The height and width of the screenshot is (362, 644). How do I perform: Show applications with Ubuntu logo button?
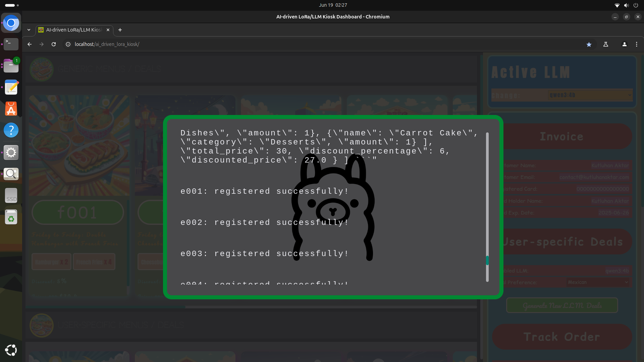coord(11,350)
